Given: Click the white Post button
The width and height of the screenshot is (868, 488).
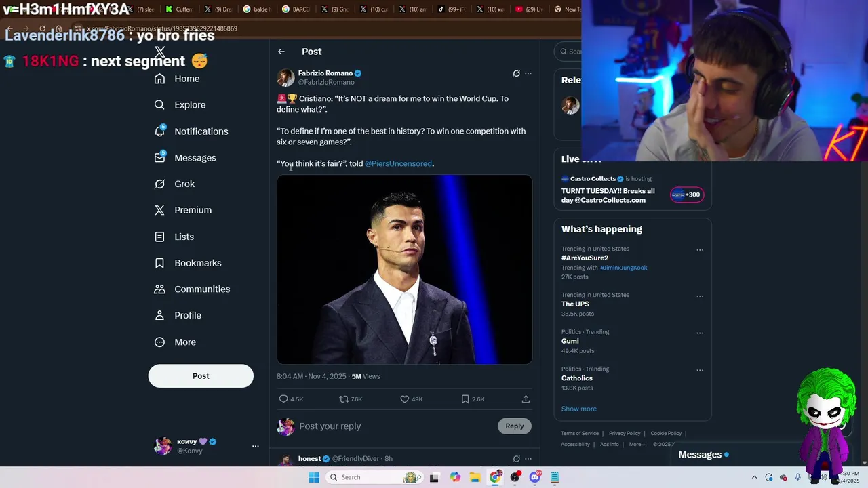Looking at the screenshot, I should 201,376.
